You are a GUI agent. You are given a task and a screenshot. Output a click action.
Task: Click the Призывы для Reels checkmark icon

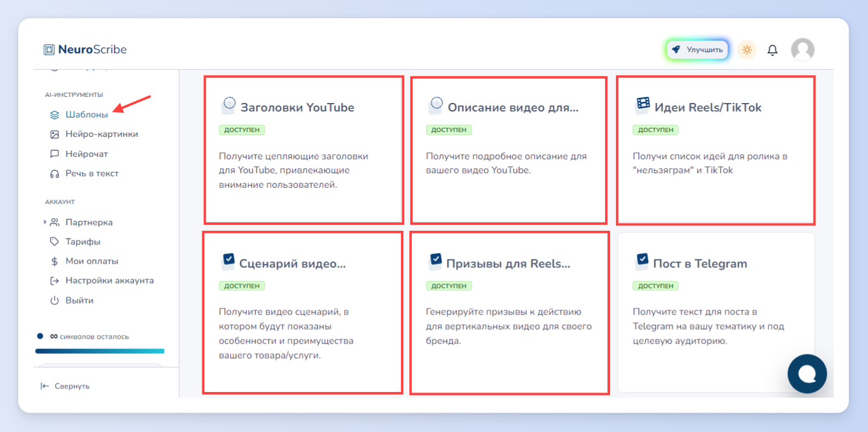[434, 261]
